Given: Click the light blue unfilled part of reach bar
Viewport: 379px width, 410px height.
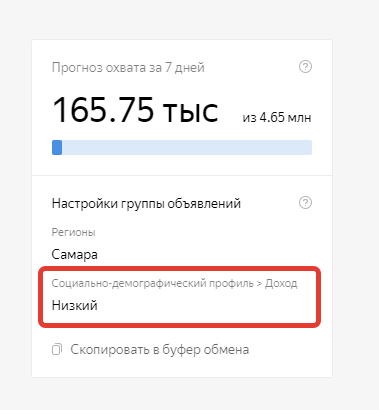Looking at the screenshot, I should pyautogui.click(x=187, y=147).
